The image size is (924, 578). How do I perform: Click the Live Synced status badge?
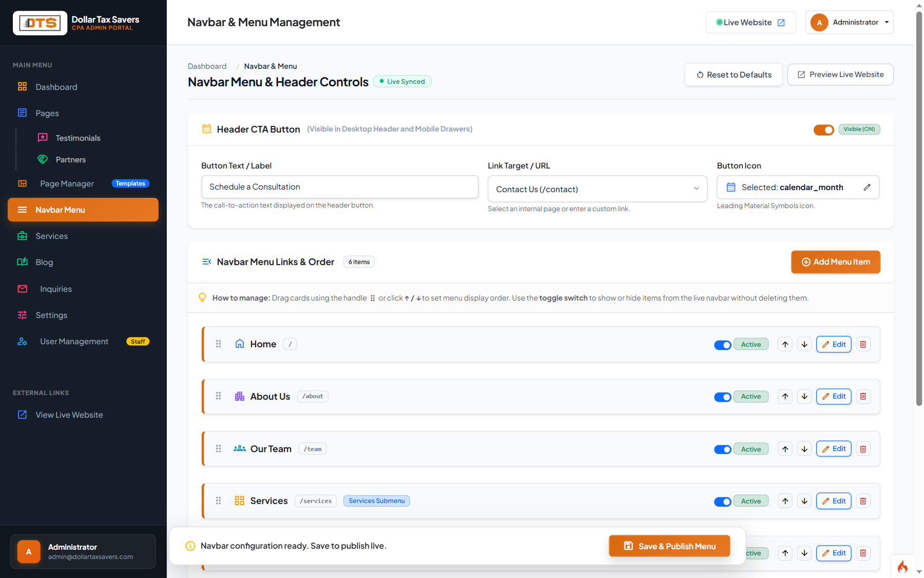pyautogui.click(x=402, y=81)
